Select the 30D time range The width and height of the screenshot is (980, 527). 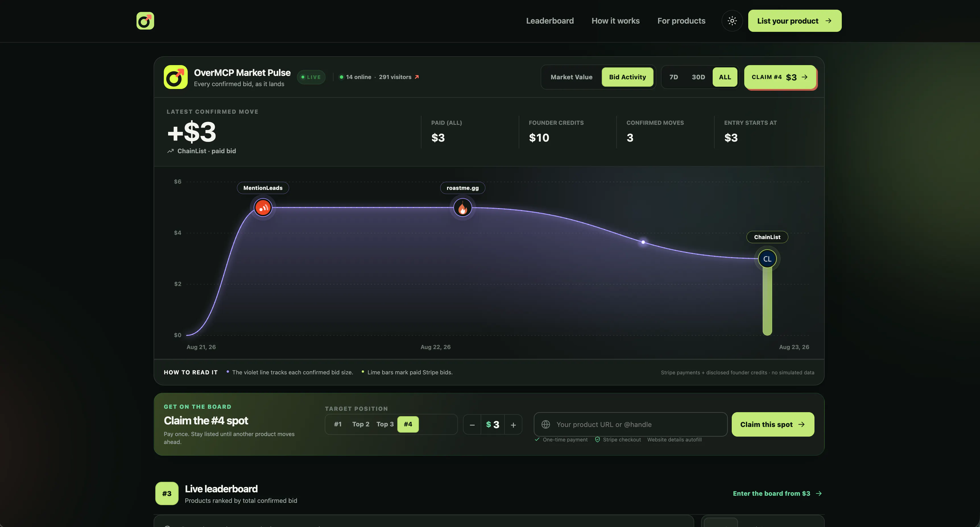[x=698, y=77]
